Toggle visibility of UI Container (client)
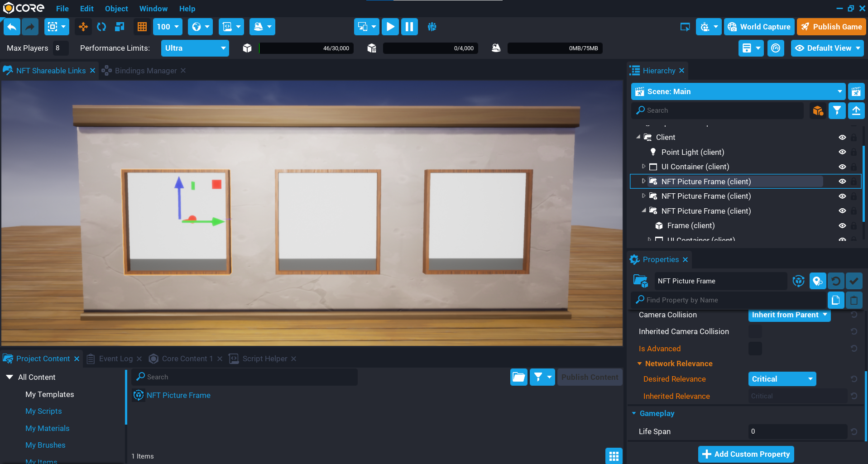Viewport: 868px width, 464px height. coord(842,167)
